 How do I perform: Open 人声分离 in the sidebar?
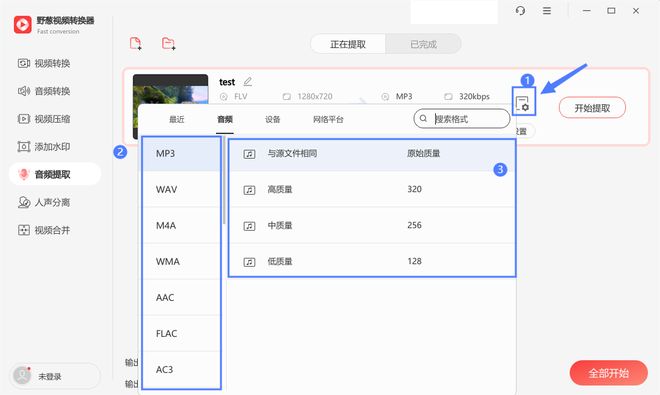pos(44,203)
